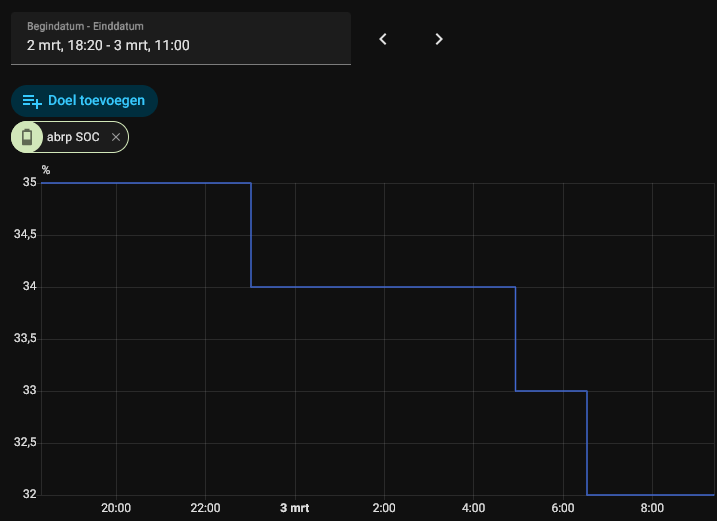Click the 3 mrt date axis label
The image size is (717, 521).
coord(294,508)
